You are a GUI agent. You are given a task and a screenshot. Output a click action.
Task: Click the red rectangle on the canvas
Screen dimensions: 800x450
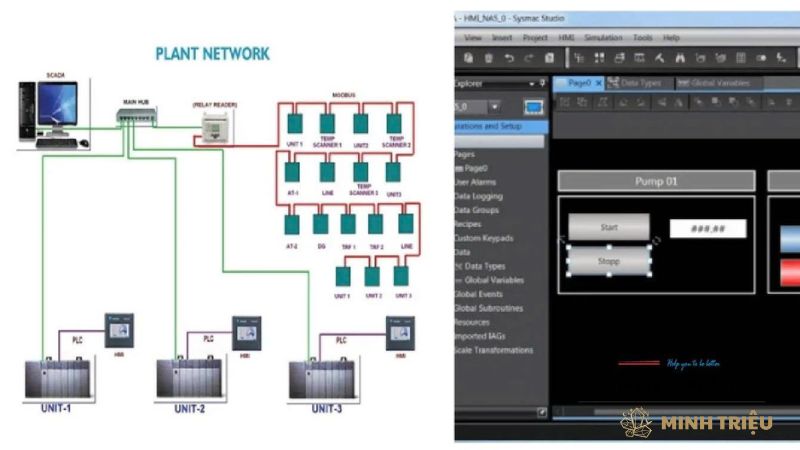coord(789,271)
